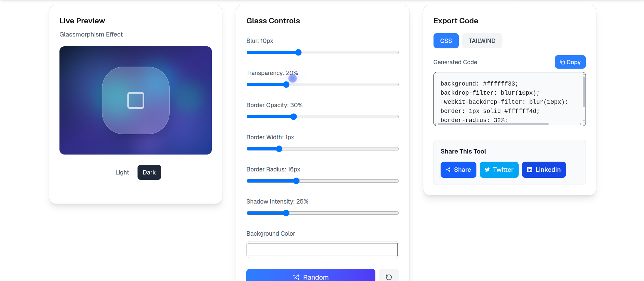Click the reset arrow icon near Random
Screen dimensions: 644x281
point(389,276)
